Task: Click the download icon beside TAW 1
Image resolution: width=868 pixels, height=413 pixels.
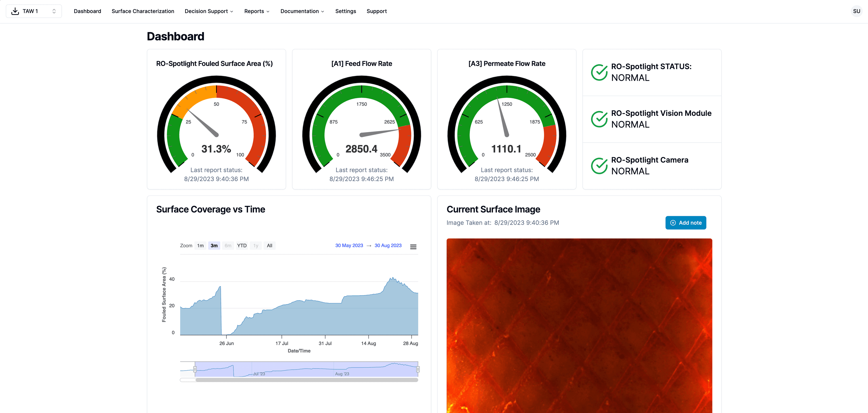Action: [15, 11]
